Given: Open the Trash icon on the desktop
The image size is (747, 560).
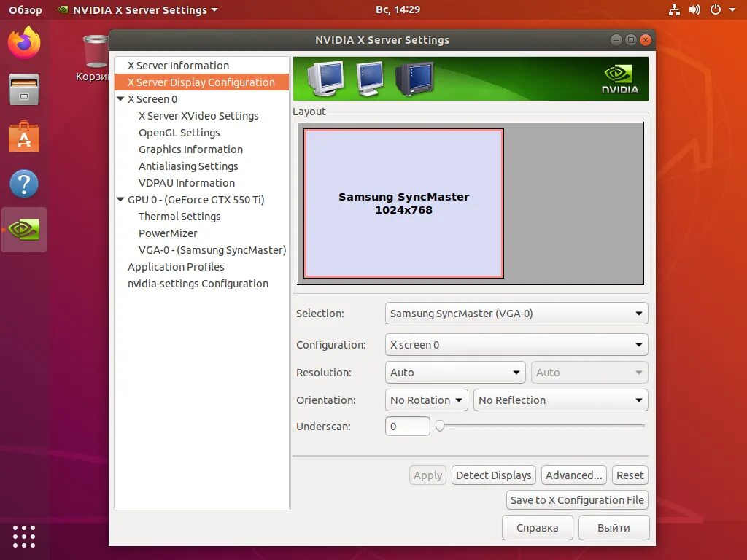Looking at the screenshot, I should 96,52.
